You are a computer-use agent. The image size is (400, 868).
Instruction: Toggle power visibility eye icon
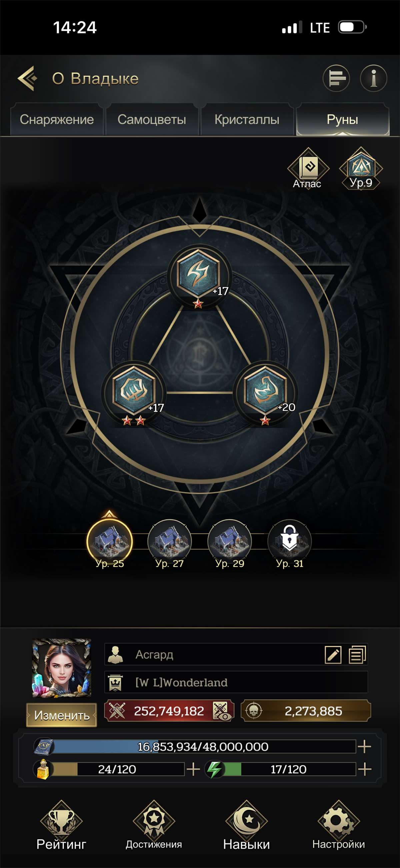click(222, 711)
